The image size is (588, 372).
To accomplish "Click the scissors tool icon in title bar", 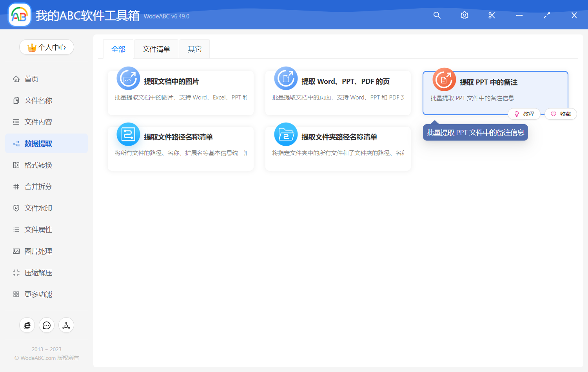I will tap(492, 15).
